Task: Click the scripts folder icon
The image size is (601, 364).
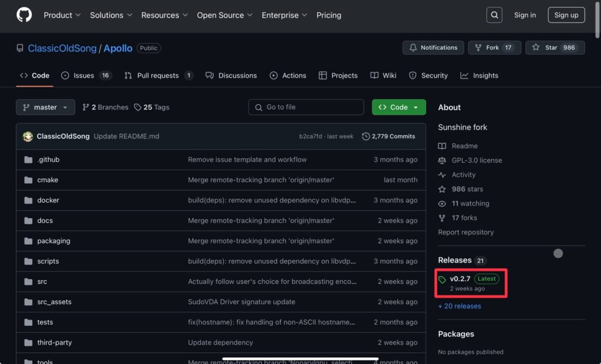Action: pyautogui.click(x=28, y=261)
